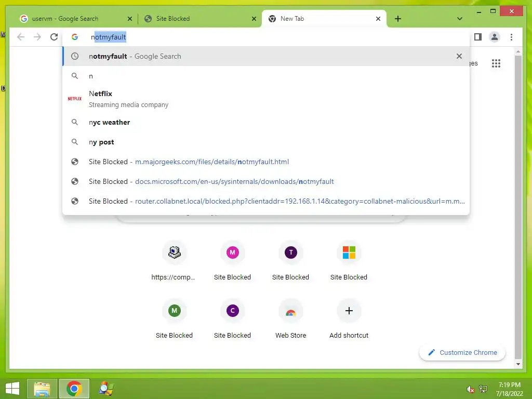The image size is (532, 399).
Task: Open the docs.microsoft.com sysinternals notmyfault suggestion
Action: coord(266,181)
